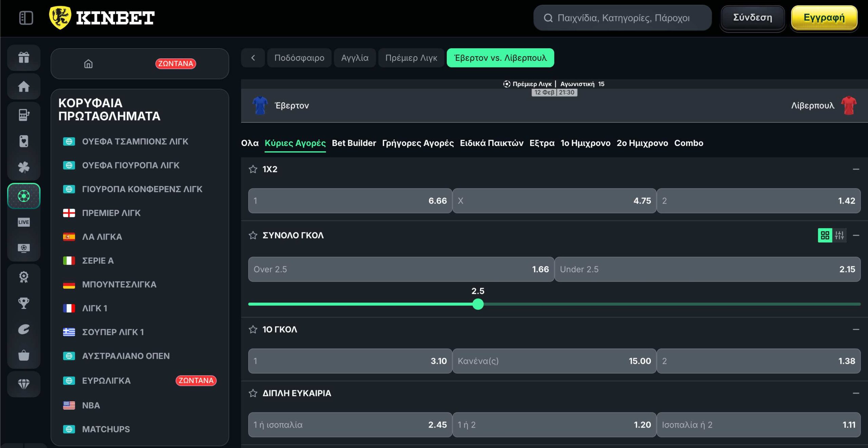
Task: Focus the games search field
Action: (623, 18)
